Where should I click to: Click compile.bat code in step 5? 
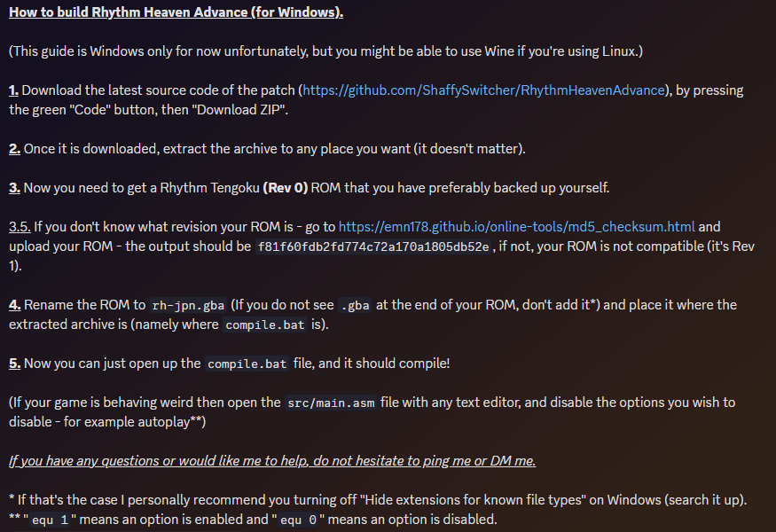click(246, 364)
